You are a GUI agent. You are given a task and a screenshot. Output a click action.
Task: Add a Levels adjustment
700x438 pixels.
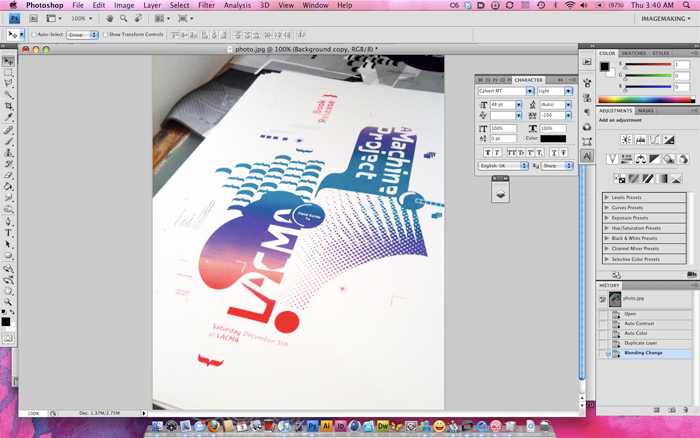[x=640, y=140]
